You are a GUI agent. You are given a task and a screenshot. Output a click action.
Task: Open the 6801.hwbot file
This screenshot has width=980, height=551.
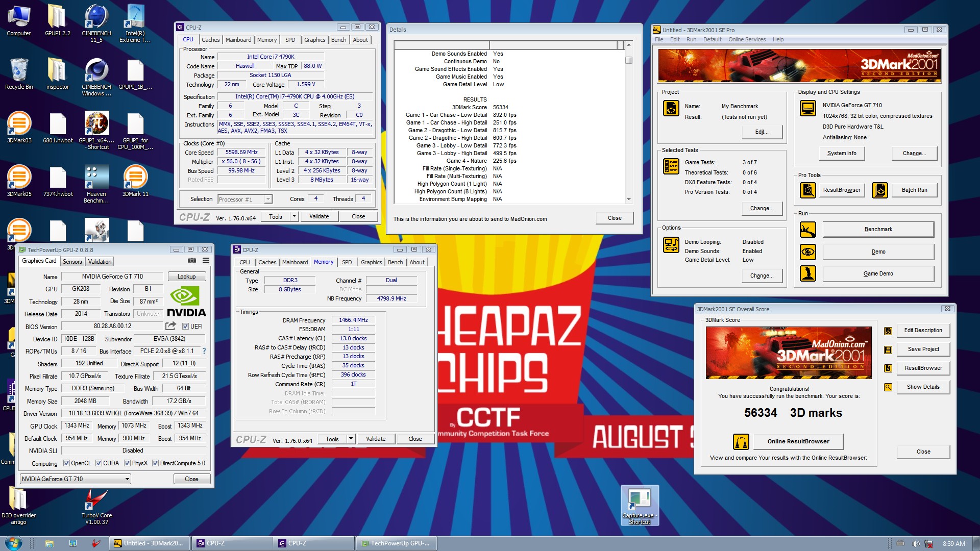tap(58, 128)
